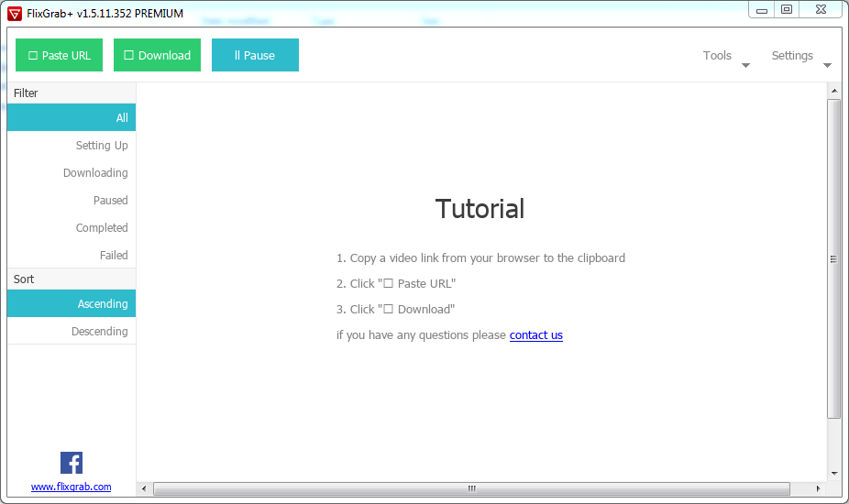Open the Tools dropdown menu
This screenshot has width=849, height=504.
[725, 56]
